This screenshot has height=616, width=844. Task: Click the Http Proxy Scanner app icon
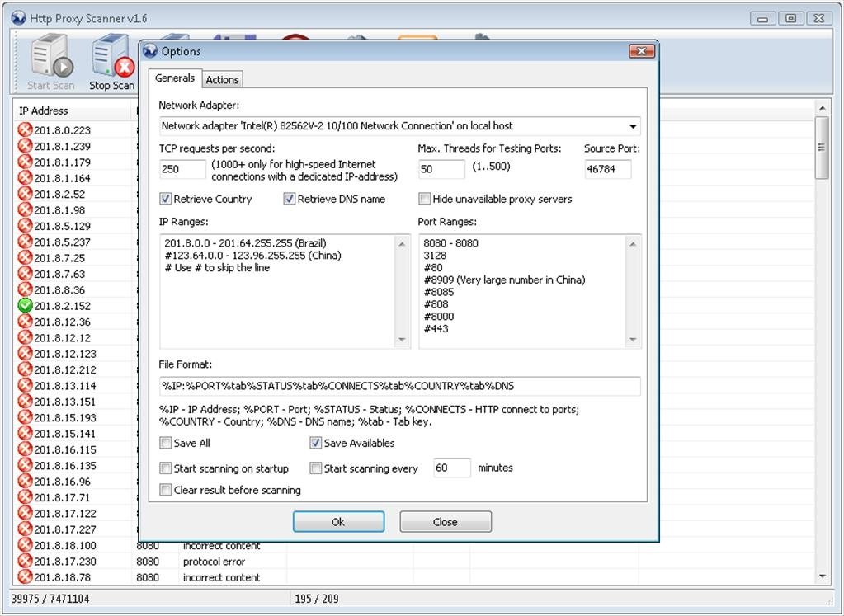pyautogui.click(x=18, y=18)
